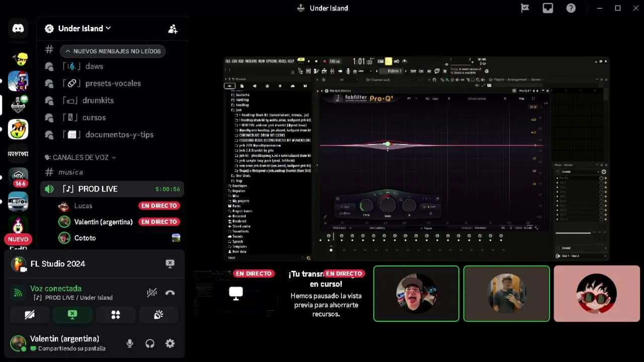Viewport: 644px width, 362px height.
Task: Select the mirror selfie participant tile
Action: point(507,294)
